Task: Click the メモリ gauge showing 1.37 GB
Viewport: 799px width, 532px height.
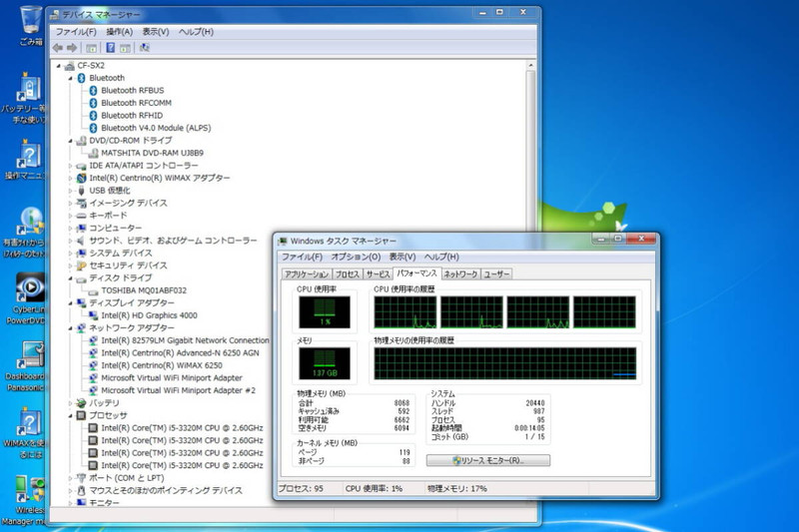Action: [x=325, y=363]
